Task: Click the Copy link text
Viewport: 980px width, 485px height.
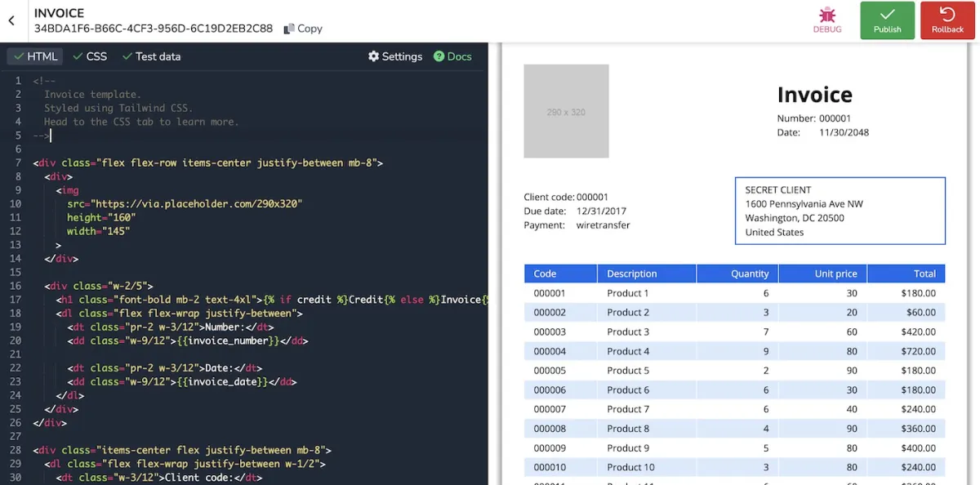Action: point(310,29)
